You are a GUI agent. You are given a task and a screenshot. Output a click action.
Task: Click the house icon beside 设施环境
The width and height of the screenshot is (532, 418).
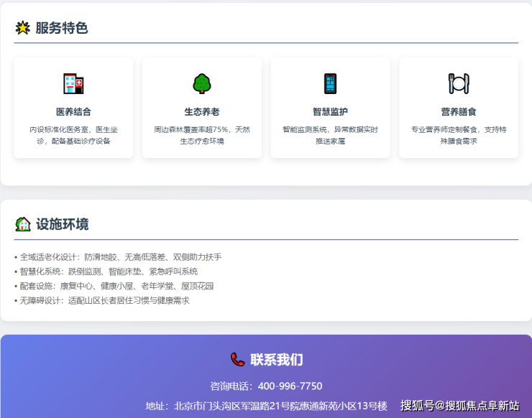(23, 224)
